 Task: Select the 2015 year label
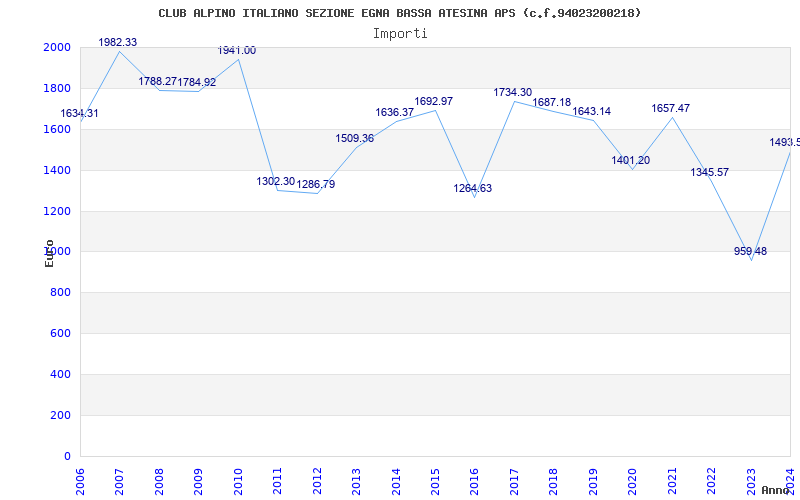click(x=436, y=481)
